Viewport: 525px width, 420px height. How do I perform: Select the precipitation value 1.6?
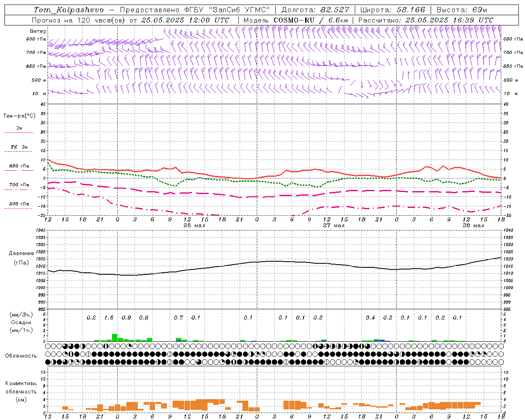click(109, 318)
